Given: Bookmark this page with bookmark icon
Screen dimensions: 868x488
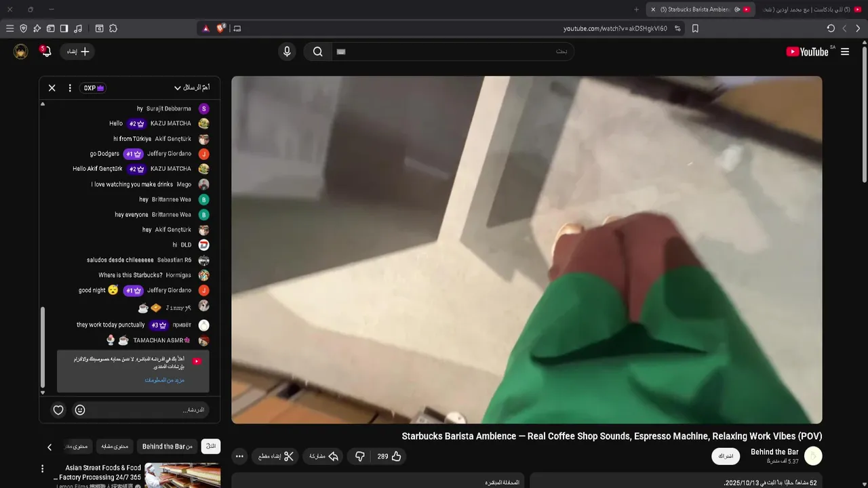Looking at the screenshot, I should 695,28.
